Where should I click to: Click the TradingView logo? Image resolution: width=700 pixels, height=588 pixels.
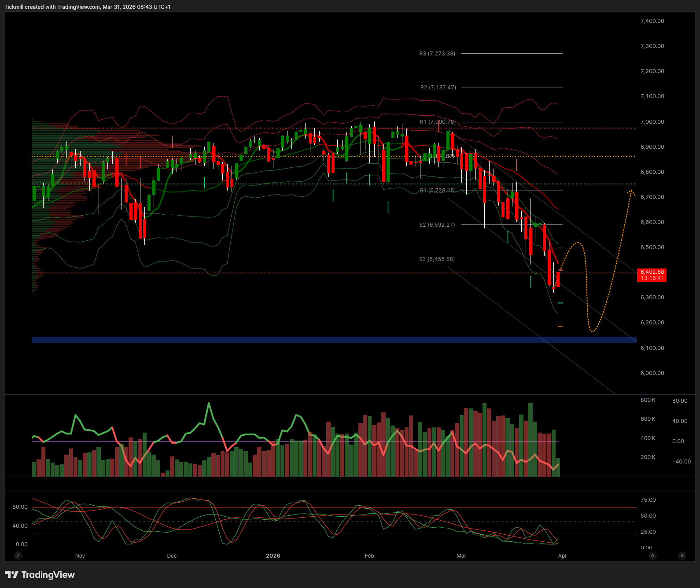click(x=40, y=575)
